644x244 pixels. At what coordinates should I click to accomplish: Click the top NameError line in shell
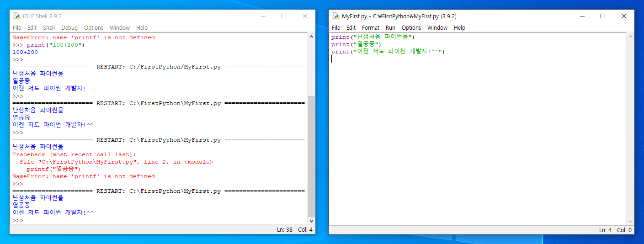click(x=83, y=37)
